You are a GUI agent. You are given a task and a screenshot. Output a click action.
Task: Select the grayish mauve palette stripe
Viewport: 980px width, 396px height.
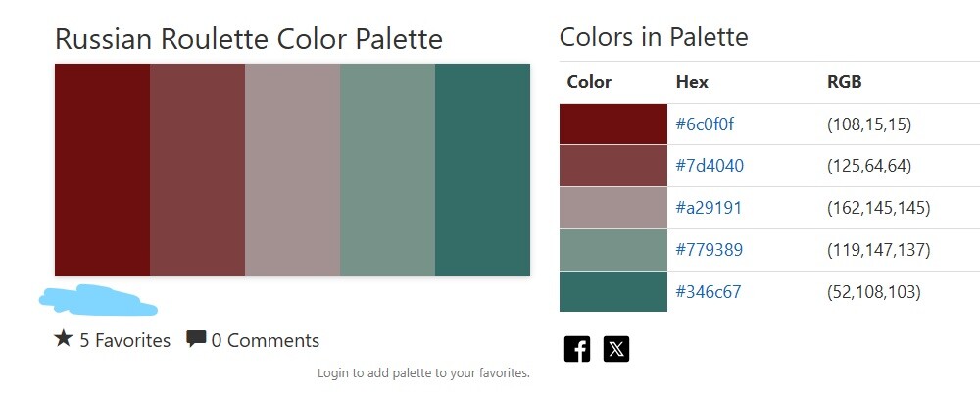click(x=292, y=170)
